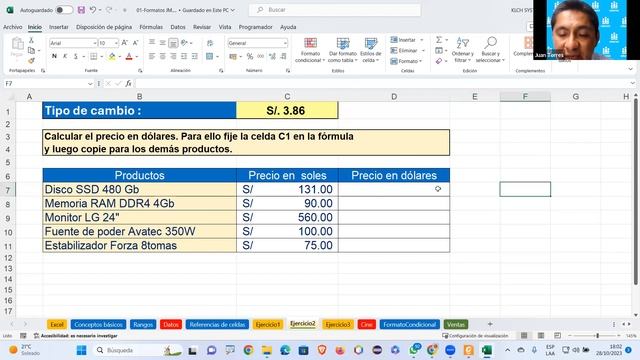Image resolution: width=640 pixels, height=360 pixels.
Task: Toggle the Autoguardado switch
Action: pyautogui.click(x=64, y=10)
